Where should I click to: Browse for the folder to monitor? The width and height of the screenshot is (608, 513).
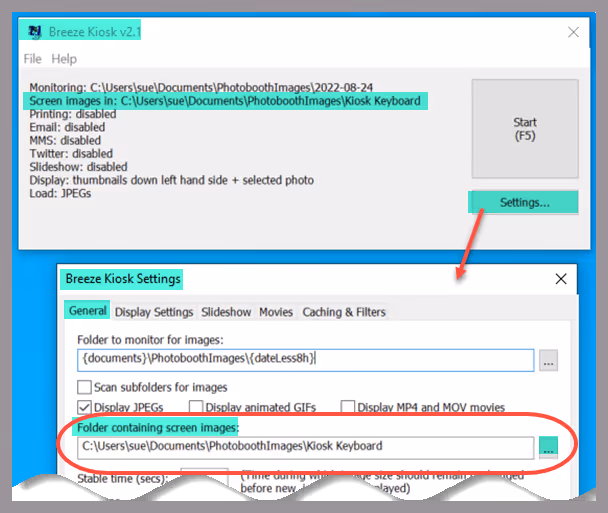click(548, 360)
